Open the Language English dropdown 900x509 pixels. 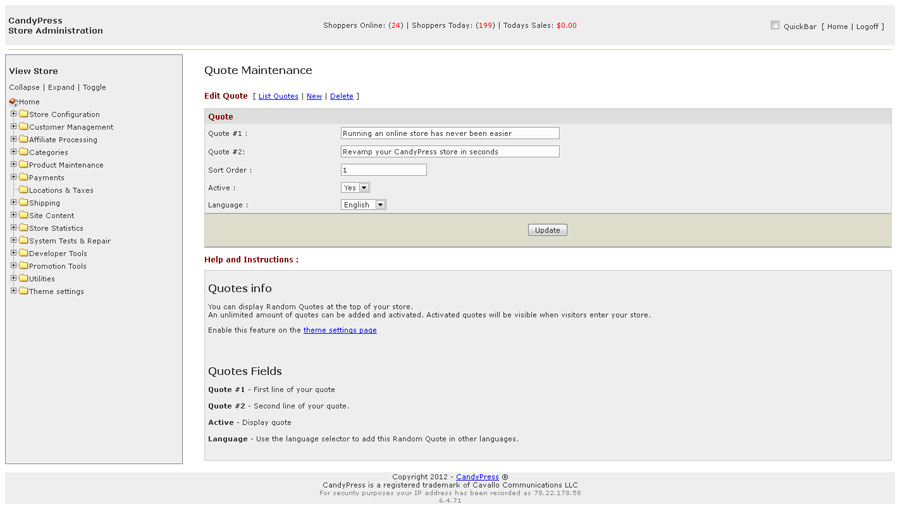363,205
